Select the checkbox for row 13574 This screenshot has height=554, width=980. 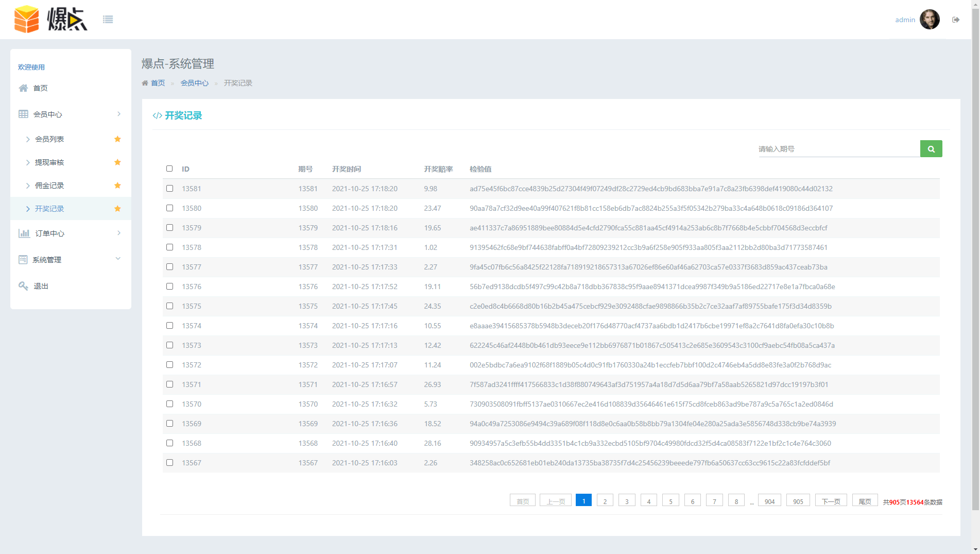pyautogui.click(x=169, y=326)
